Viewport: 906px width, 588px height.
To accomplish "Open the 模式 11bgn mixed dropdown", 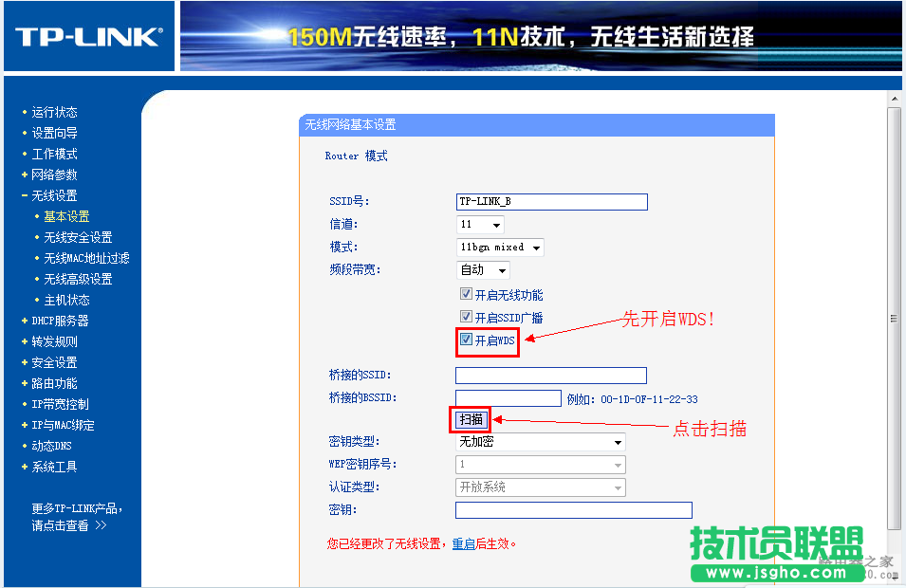I will pyautogui.click(x=500, y=248).
